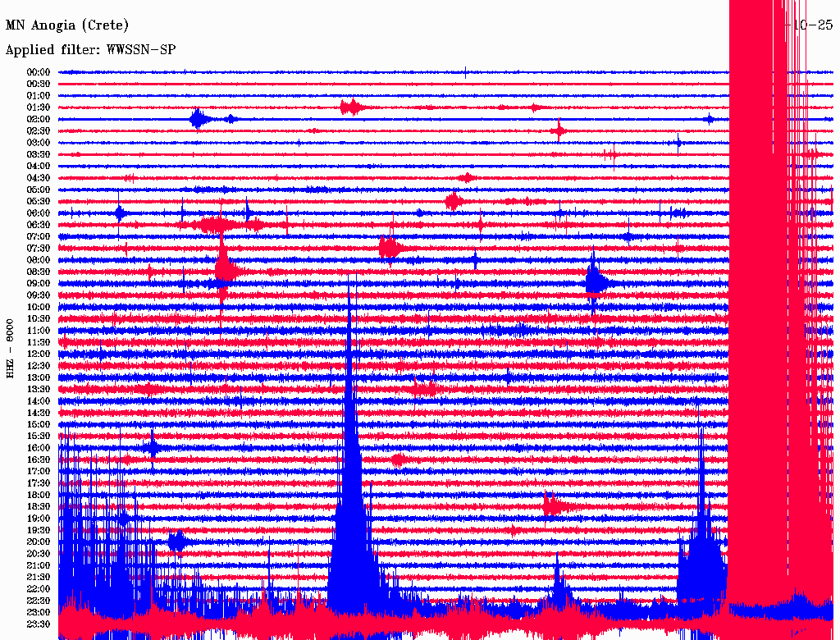Screen dimensions: 840x640
Task: Select the 06:30 time label
Action: 39,225
